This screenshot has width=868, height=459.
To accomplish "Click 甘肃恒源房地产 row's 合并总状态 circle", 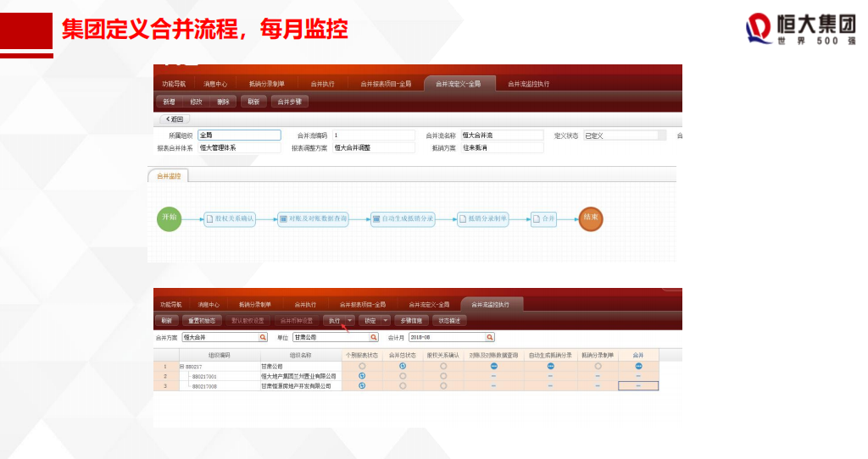I will tap(403, 386).
